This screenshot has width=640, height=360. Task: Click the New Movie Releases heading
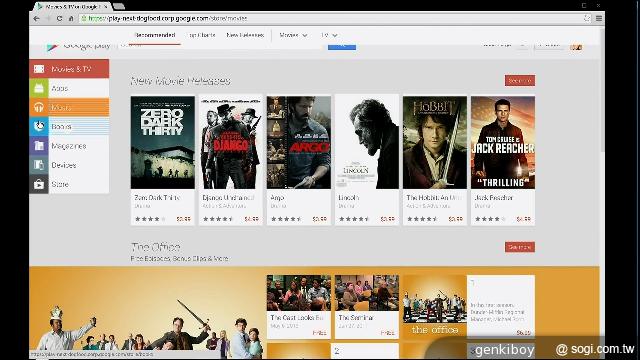pyautogui.click(x=180, y=81)
